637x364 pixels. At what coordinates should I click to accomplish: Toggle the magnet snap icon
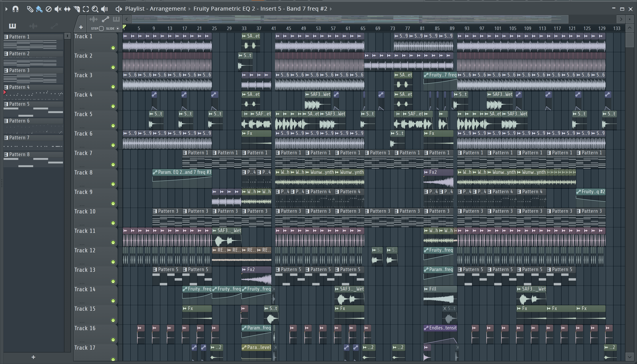(15, 9)
